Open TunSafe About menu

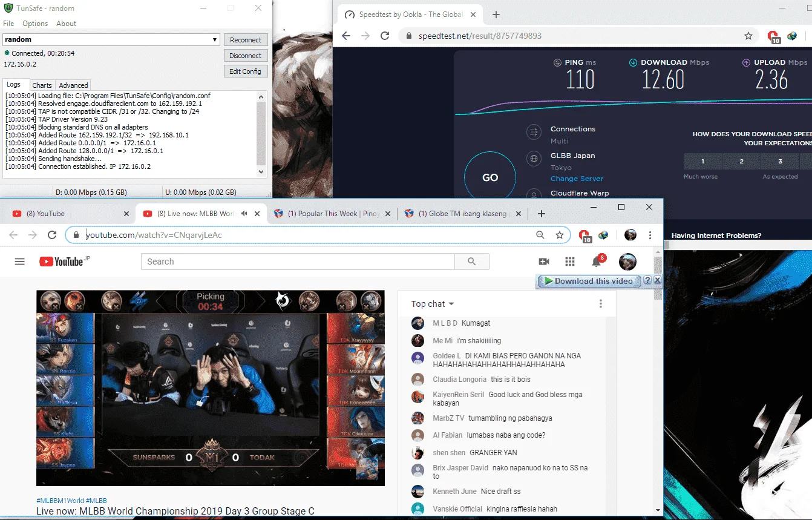point(67,24)
